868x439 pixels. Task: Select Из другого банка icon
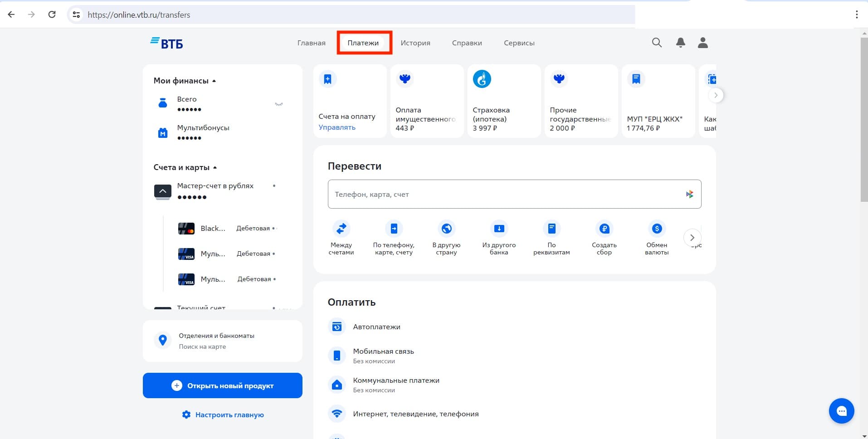[x=499, y=229]
